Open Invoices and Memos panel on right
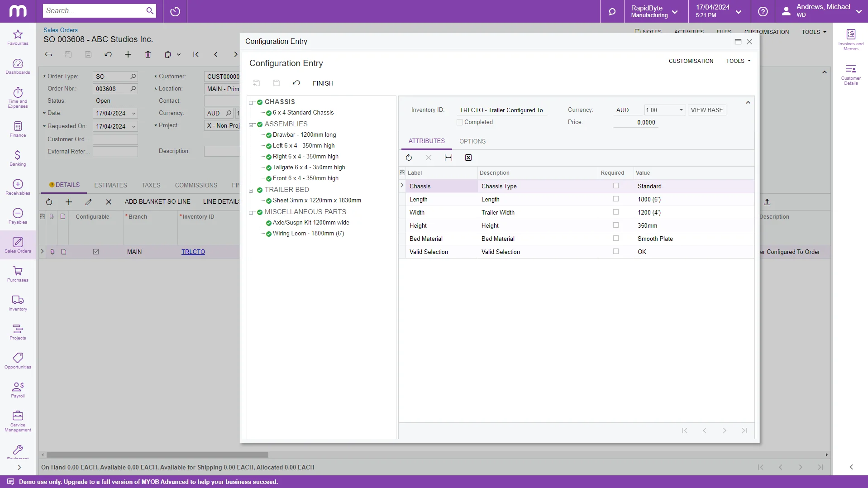The image size is (868, 488). [x=851, y=38]
